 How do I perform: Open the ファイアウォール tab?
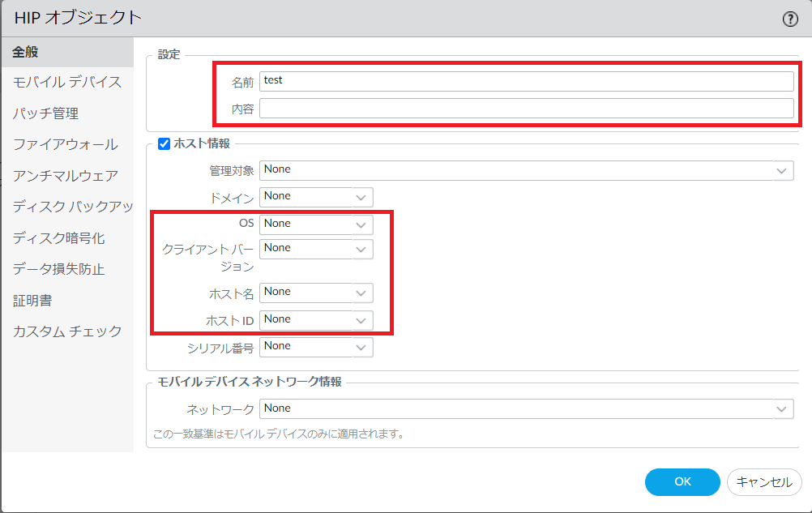point(65,144)
